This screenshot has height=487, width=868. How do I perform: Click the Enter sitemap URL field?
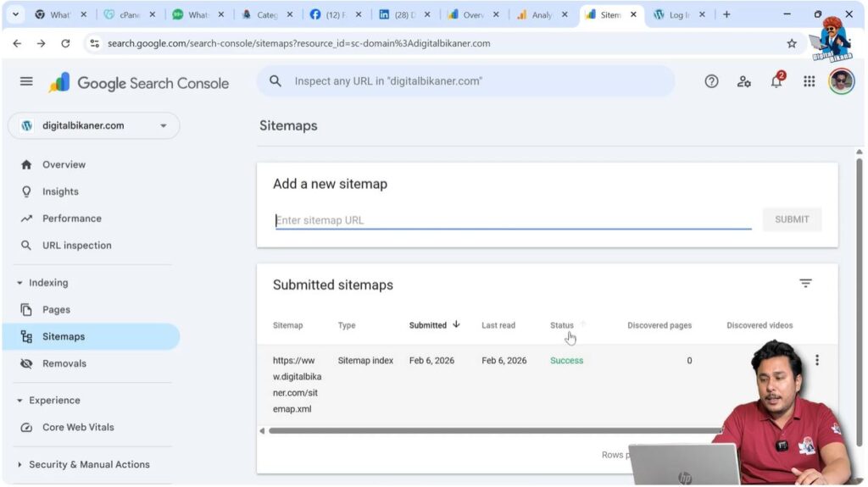pyautogui.click(x=513, y=220)
